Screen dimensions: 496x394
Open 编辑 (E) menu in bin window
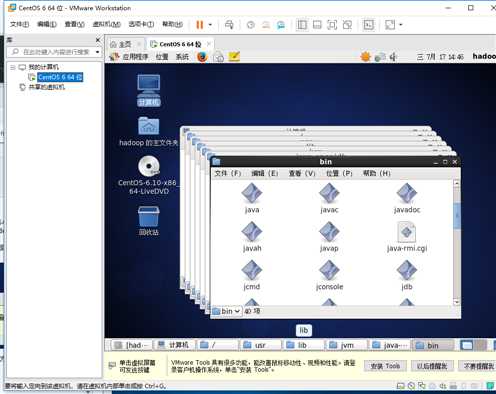point(265,173)
